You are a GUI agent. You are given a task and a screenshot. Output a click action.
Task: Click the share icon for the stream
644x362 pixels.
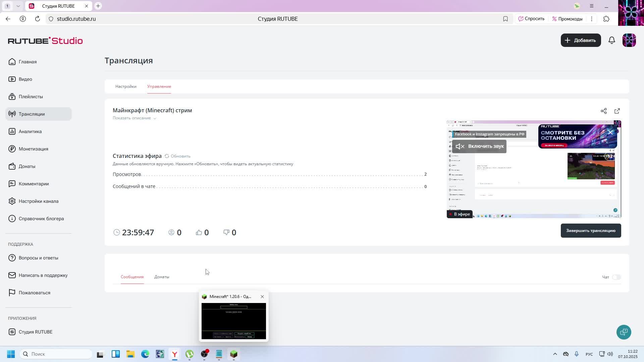[x=604, y=111]
